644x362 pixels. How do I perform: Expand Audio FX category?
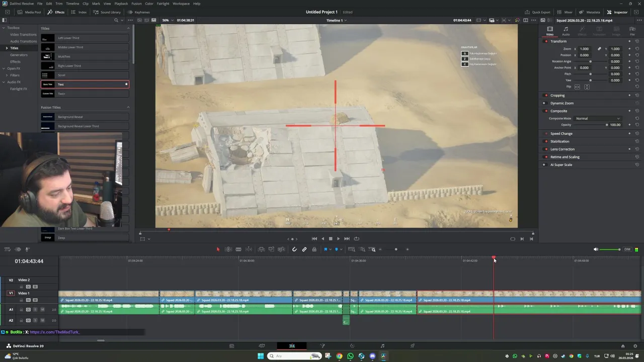(x=3, y=82)
